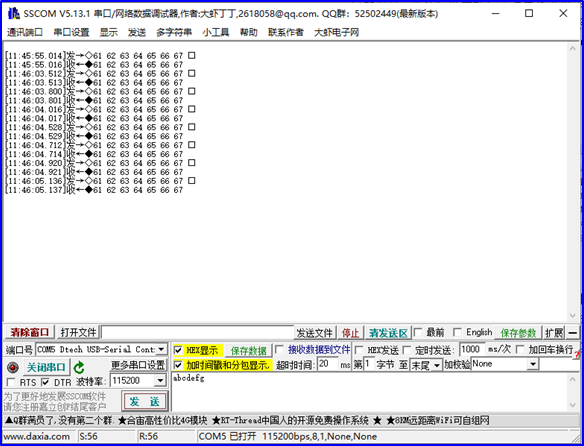Click the 1000 ms/次 interval input field
This screenshot has height=446, width=584.
click(x=472, y=349)
